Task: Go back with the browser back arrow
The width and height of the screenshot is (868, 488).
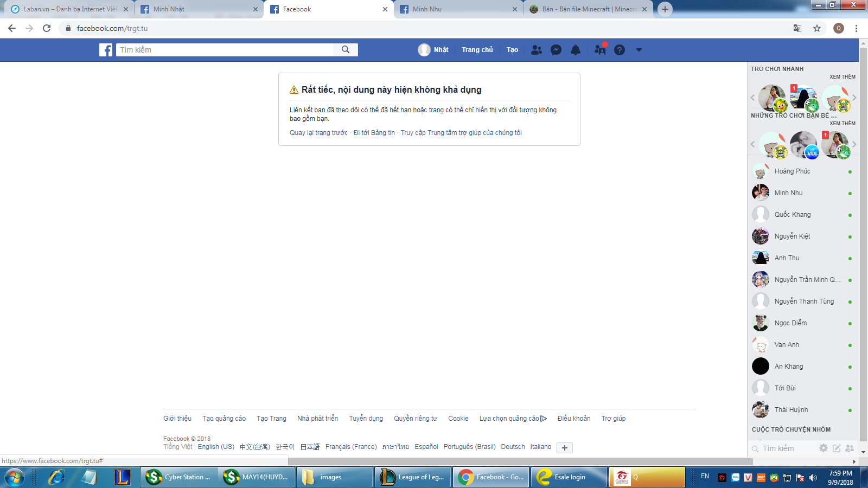Action: pos(12,28)
